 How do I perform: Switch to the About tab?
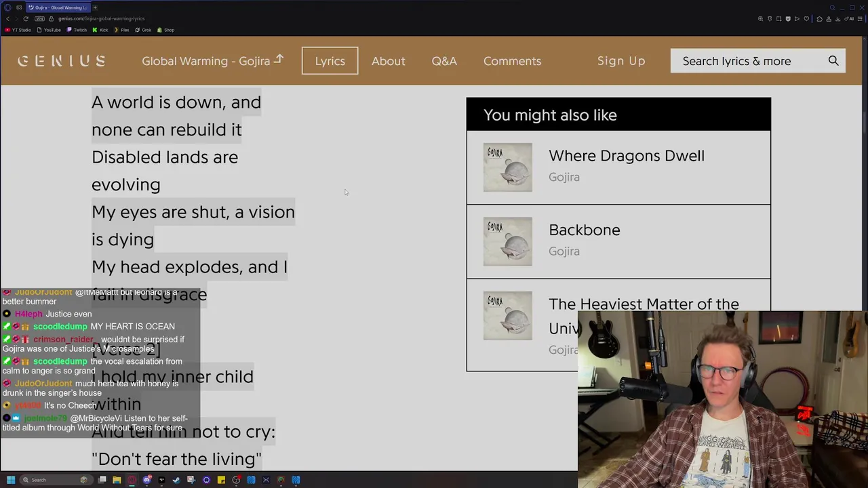click(389, 61)
